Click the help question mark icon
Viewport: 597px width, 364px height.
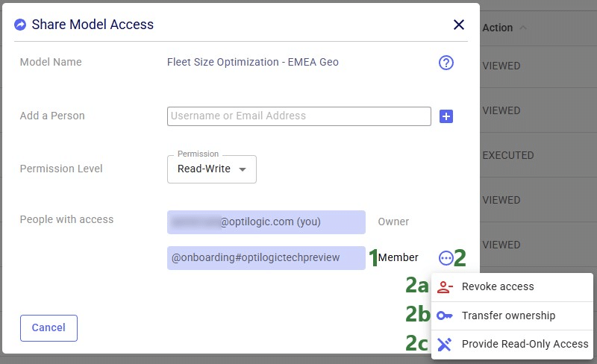[446, 63]
